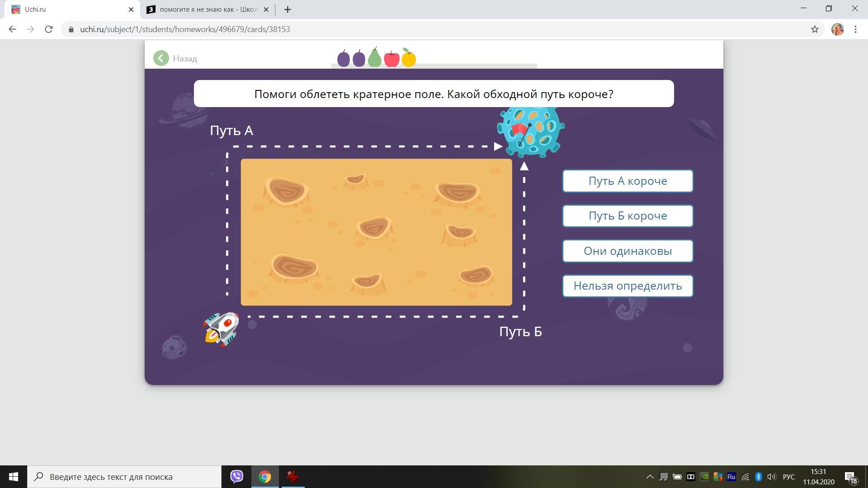The height and width of the screenshot is (488, 868).
Task: Switch to the помогите я не знаю как tab
Action: 208,9
